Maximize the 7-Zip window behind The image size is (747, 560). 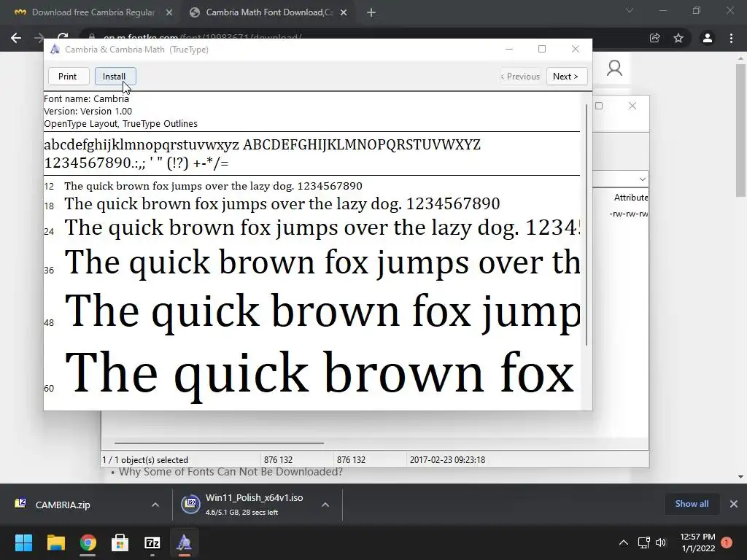(599, 106)
